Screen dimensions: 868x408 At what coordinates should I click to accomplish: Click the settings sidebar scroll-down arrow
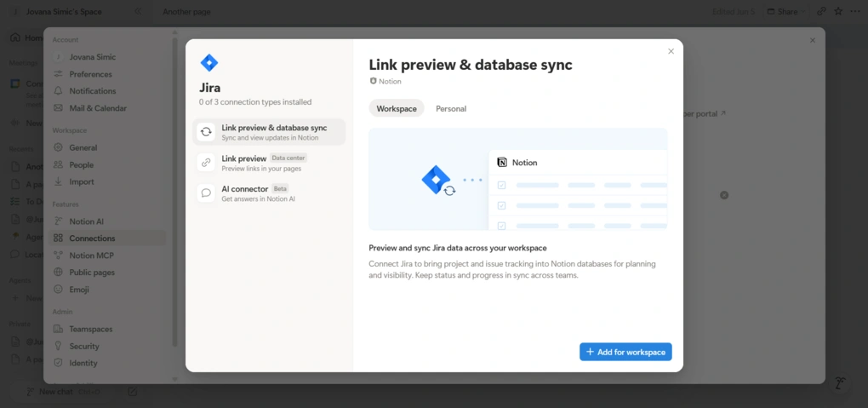tap(175, 380)
